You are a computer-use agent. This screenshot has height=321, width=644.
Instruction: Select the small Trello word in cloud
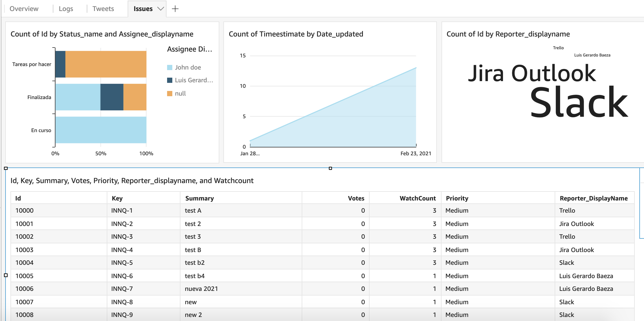click(558, 48)
